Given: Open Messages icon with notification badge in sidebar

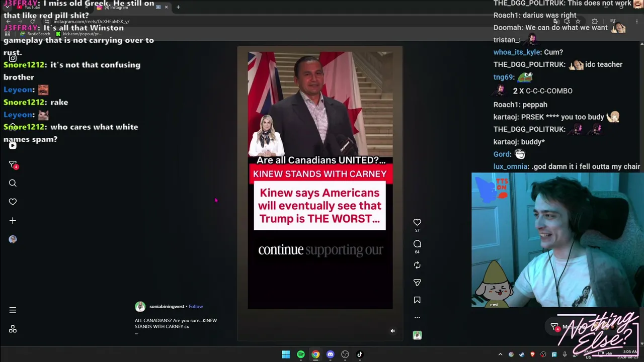Looking at the screenshot, I should pos(13,164).
